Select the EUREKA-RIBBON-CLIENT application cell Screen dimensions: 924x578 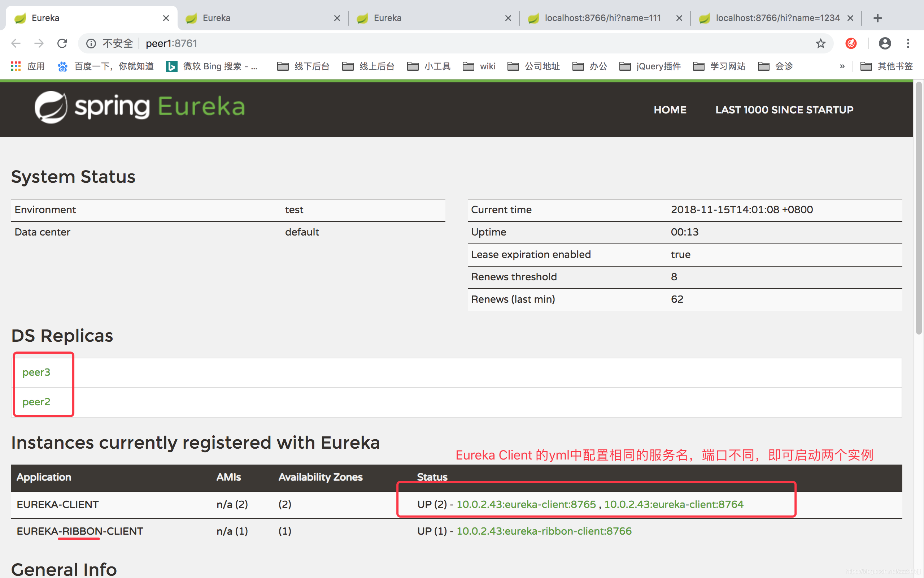coord(80,531)
